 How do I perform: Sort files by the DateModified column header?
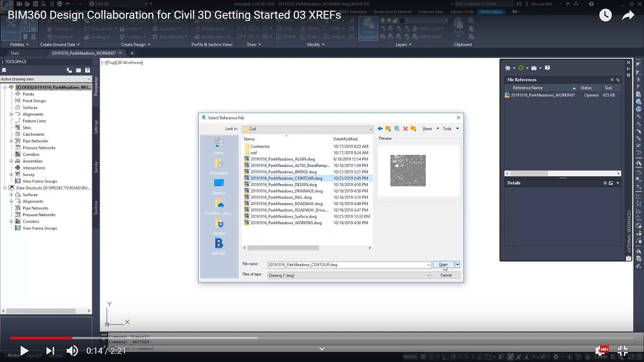(x=352, y=139)
